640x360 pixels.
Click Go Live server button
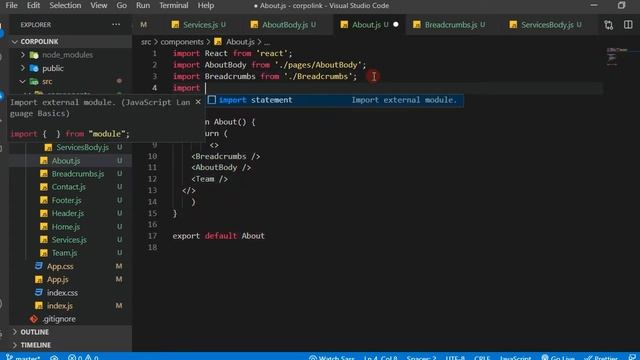558,357
